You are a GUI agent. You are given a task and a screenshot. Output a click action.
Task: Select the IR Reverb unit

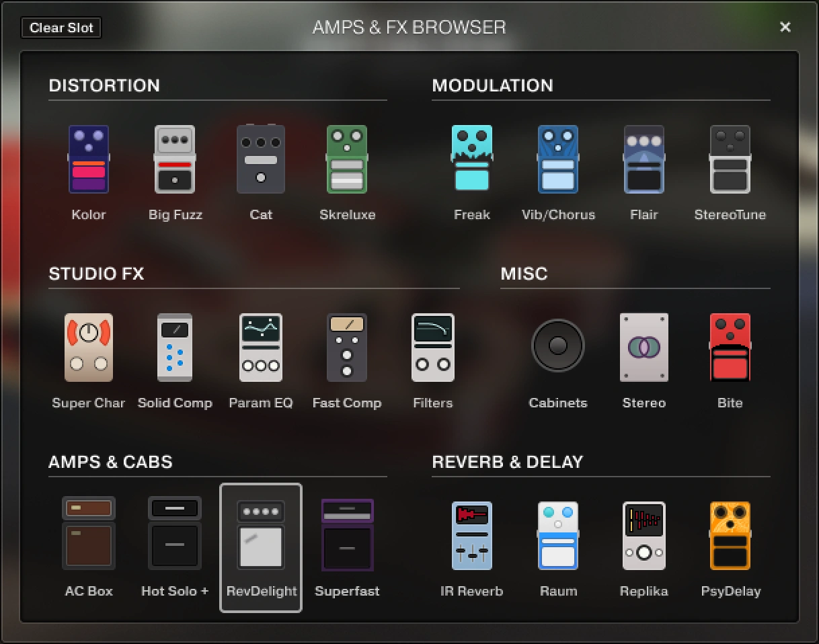pos(472,534)
